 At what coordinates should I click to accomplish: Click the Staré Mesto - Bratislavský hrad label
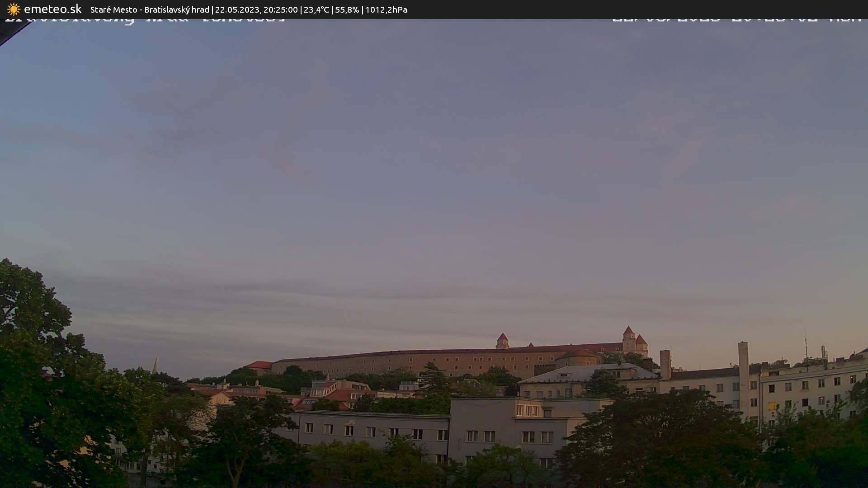pyautogui.click(x=149, y=9)
